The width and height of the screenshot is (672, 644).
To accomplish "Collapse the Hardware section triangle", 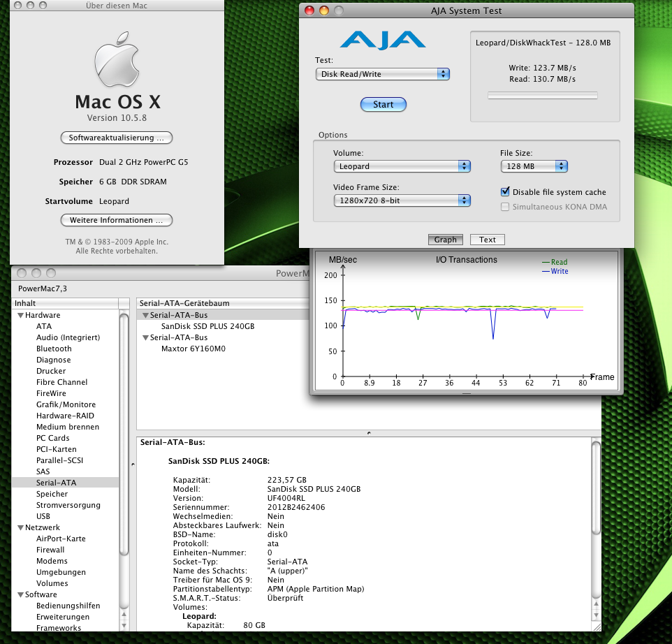I will tap(20, 315).
